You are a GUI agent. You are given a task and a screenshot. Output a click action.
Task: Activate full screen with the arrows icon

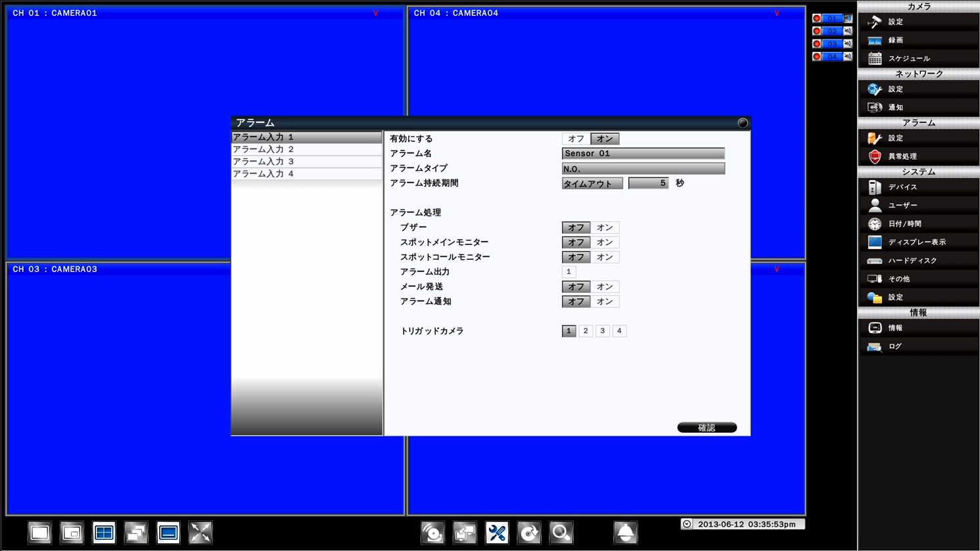200,533
